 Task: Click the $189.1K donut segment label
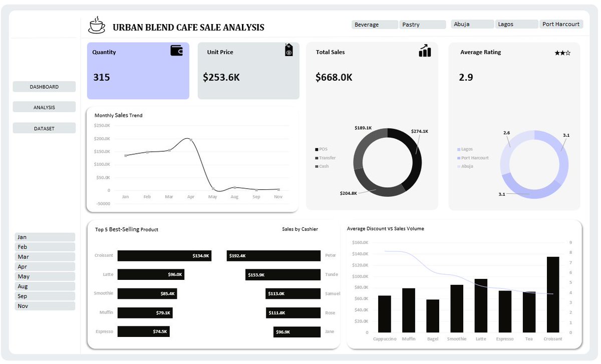pyautogui.click(x=363, y=128)
